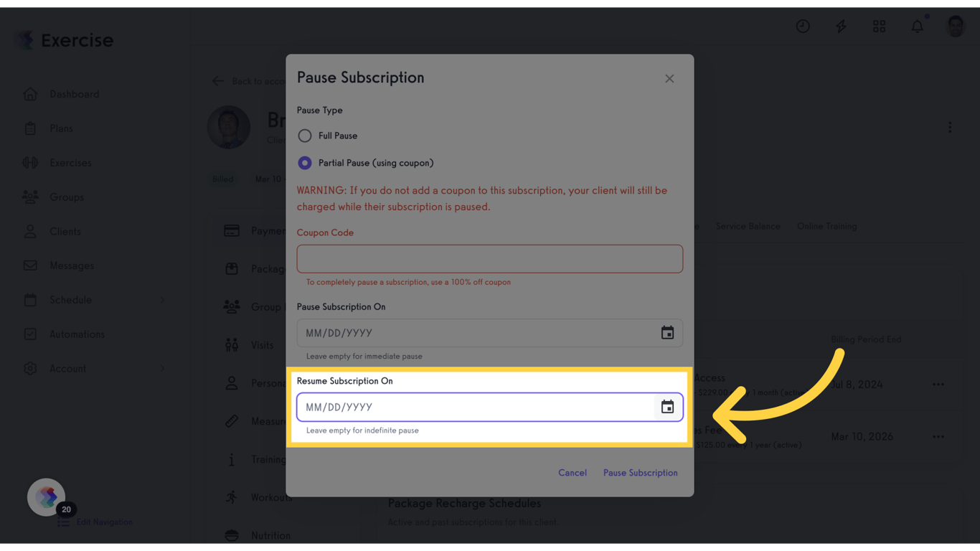The width and height of the screenshot is (980, 551).
Task: Click the Pause Subscription confirm button
Action: [640, 473]
